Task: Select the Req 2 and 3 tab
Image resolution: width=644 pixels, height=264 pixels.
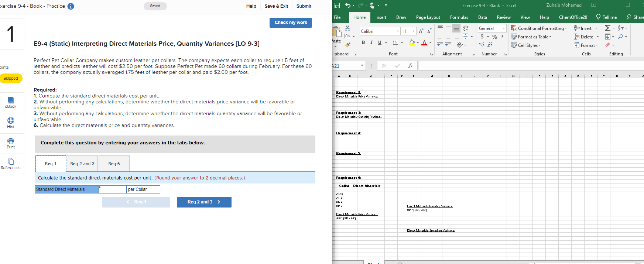Action: click(x=82, y=164)
